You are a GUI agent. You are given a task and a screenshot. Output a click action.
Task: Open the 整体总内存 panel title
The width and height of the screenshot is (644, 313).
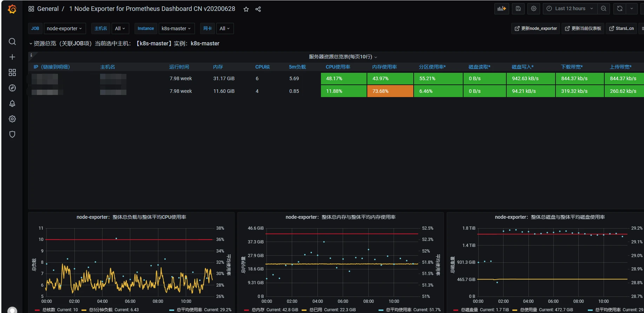pyautogui.click(x=341, y=217)
